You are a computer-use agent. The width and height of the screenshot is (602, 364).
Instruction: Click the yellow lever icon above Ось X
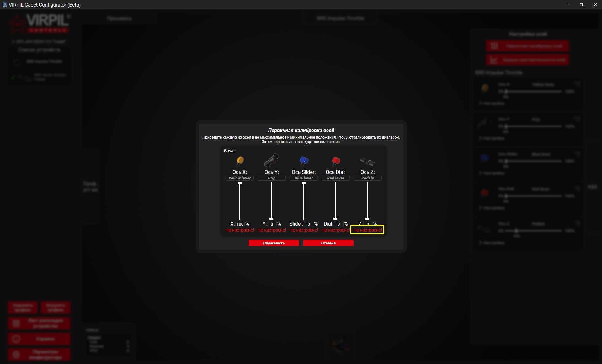coord(240,161)
